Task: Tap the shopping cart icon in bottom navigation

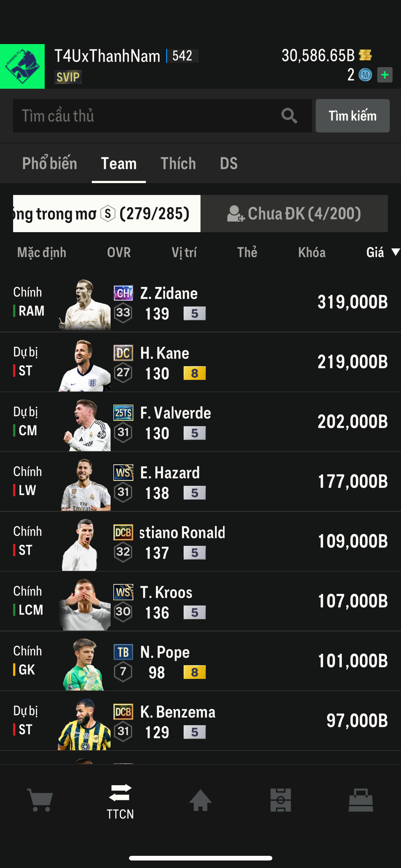Action: 40,800
